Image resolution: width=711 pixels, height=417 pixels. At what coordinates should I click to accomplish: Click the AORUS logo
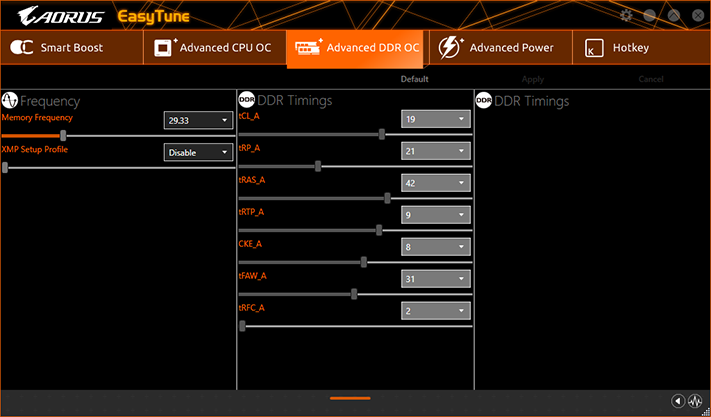(x=61, y=16)
